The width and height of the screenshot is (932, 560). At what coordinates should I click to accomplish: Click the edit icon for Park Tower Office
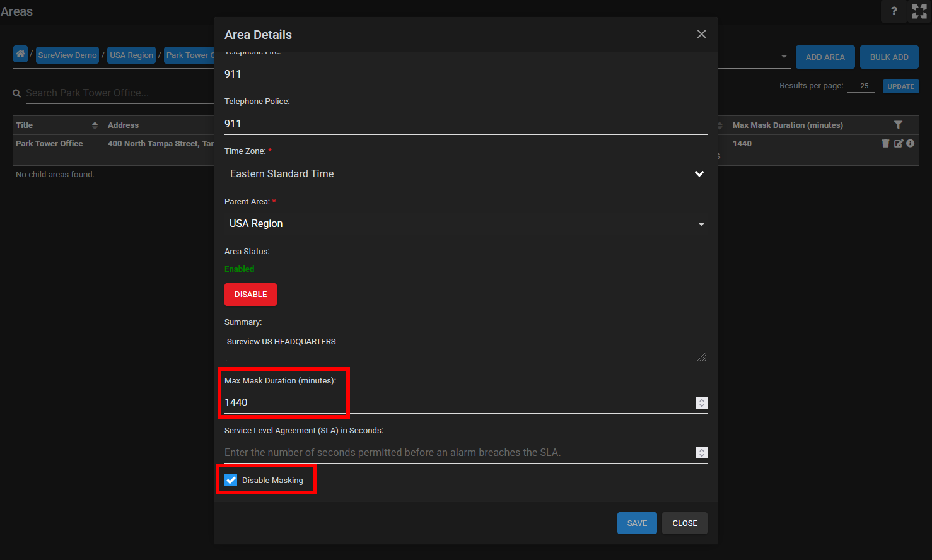click(x=898, y=144)
